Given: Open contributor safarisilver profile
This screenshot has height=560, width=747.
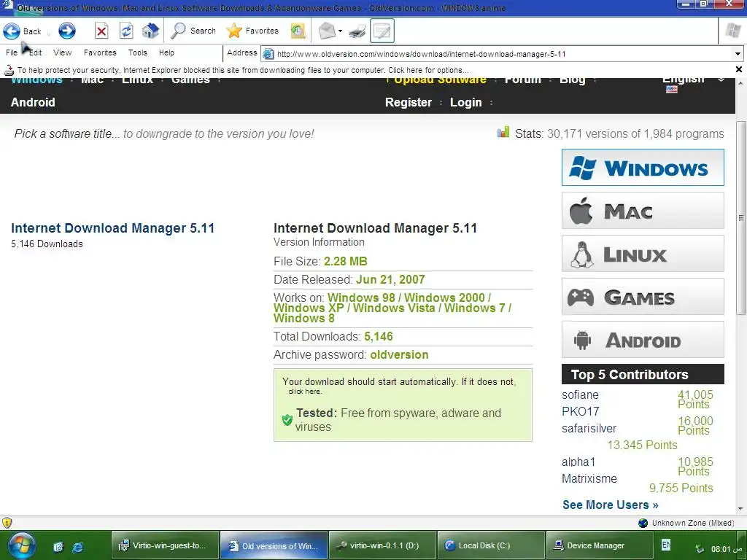Looking at the screenshot, I should coord(589,428).
